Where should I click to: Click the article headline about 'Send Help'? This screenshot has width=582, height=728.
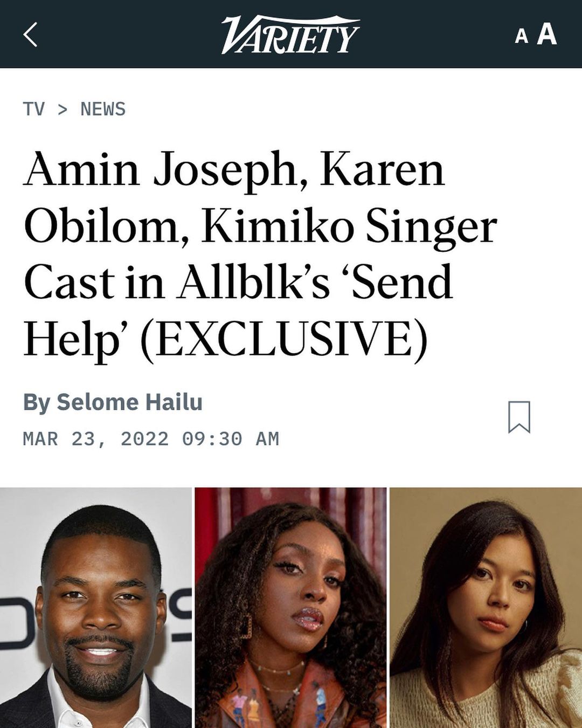260,253
